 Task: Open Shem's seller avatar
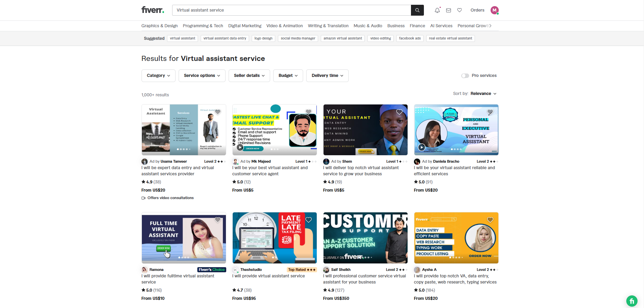tap(326, 162)
